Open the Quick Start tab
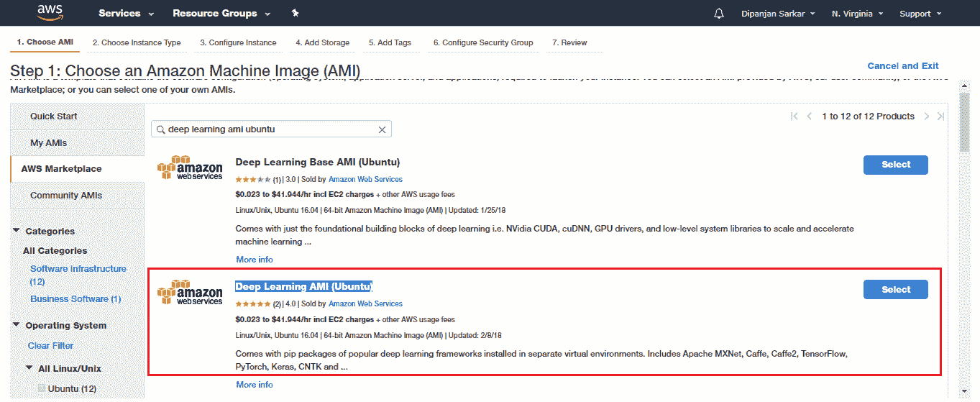980x402 pixels. click(x=78, y=117)
